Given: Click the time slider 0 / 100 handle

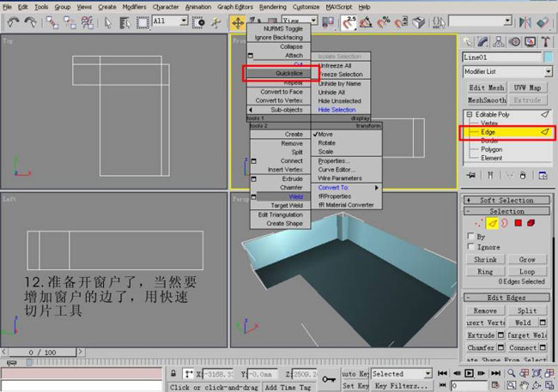Looking at the screenshot, I should (x=42, y=353).
